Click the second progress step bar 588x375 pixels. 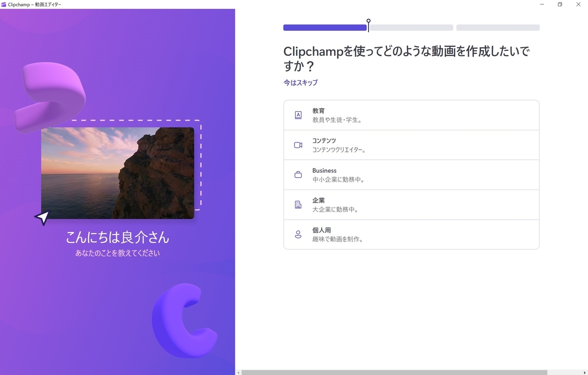click(412, 28)
